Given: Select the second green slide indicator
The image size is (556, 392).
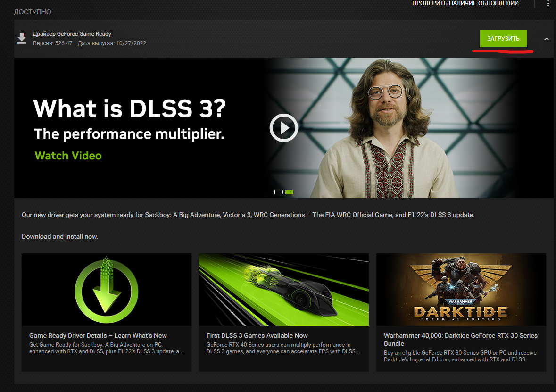Looking at the screenshot, I should 289,192.
